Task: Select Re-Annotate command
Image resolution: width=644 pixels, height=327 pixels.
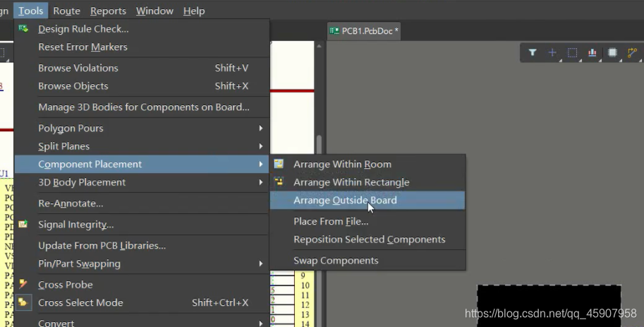Action: click(142, 203)
